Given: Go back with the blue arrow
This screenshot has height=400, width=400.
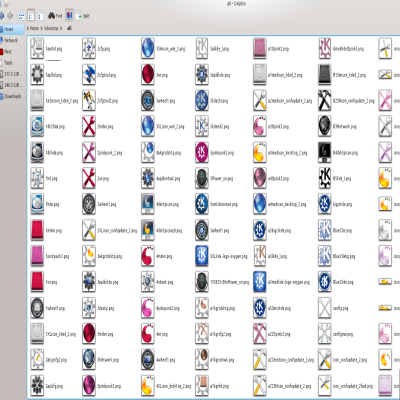Looking at the screenshot, I should [1, 15].
